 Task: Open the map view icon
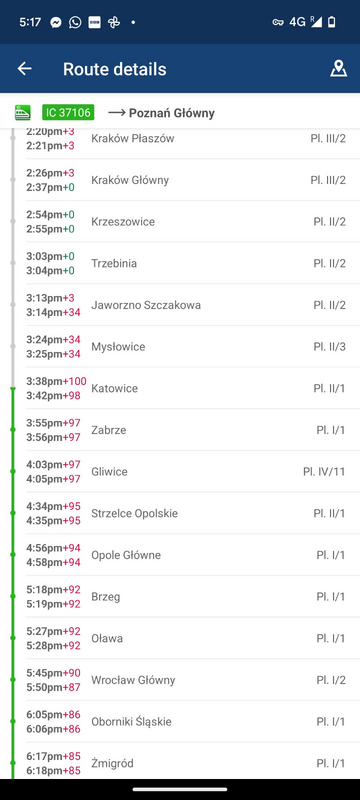point(338,69)
